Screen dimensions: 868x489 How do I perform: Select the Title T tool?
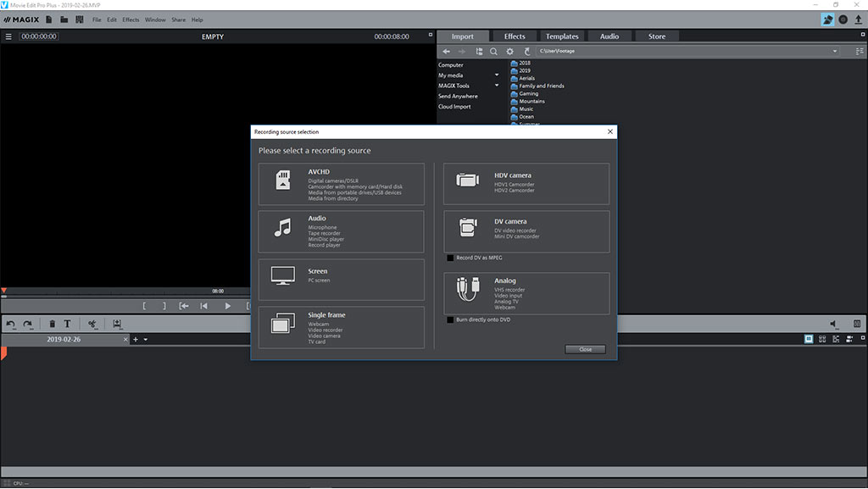(67, 324)
